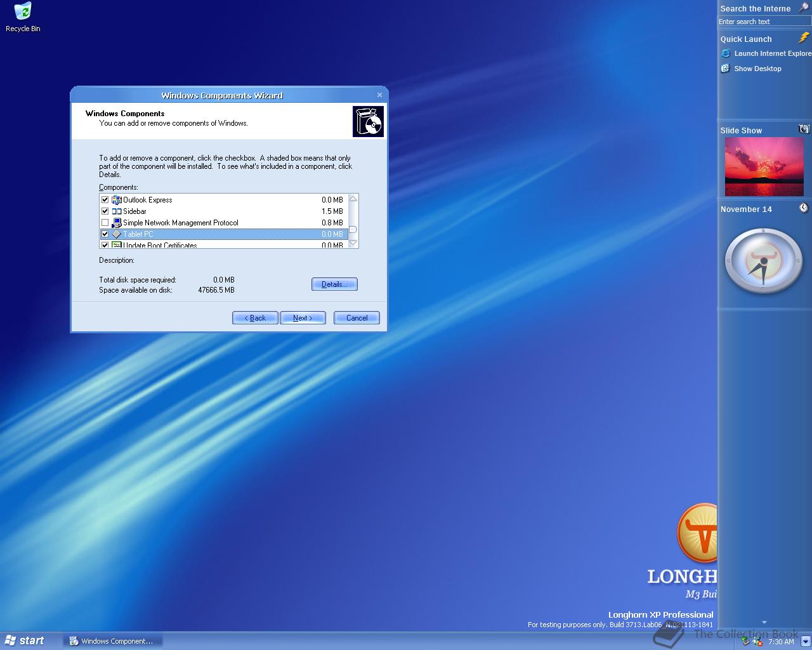
Task: Click the Back button in the wizard
Action: pos(255,318)
